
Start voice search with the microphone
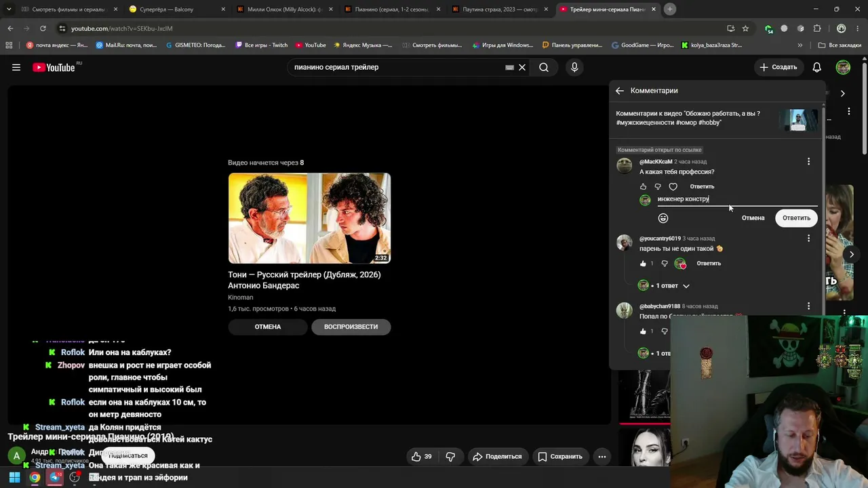[574, 67]
